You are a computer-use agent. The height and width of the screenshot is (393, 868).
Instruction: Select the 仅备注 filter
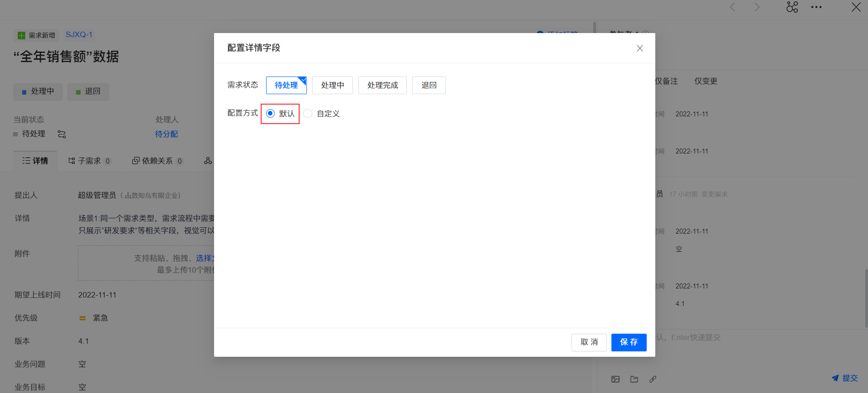pos(667,81)
